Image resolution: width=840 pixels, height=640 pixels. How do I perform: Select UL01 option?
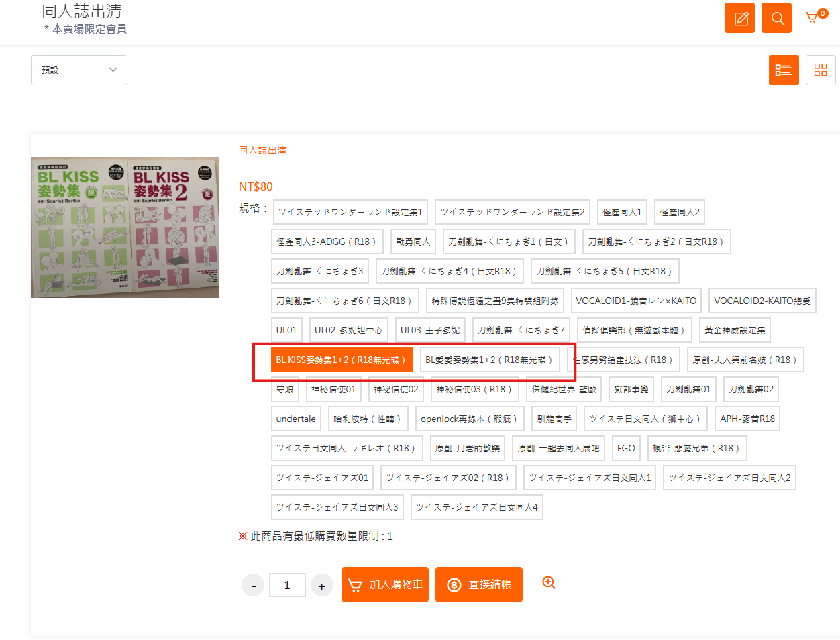(x=286, y=330)
